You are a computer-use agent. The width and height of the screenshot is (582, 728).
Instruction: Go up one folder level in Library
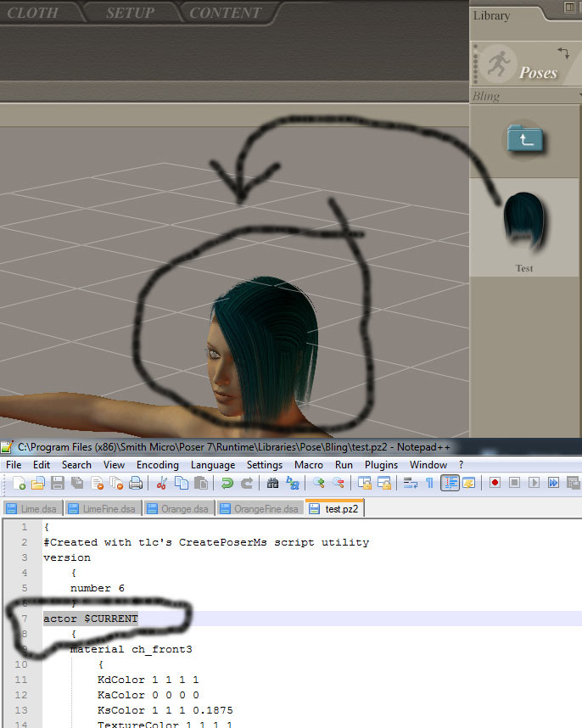pos(525,138)
